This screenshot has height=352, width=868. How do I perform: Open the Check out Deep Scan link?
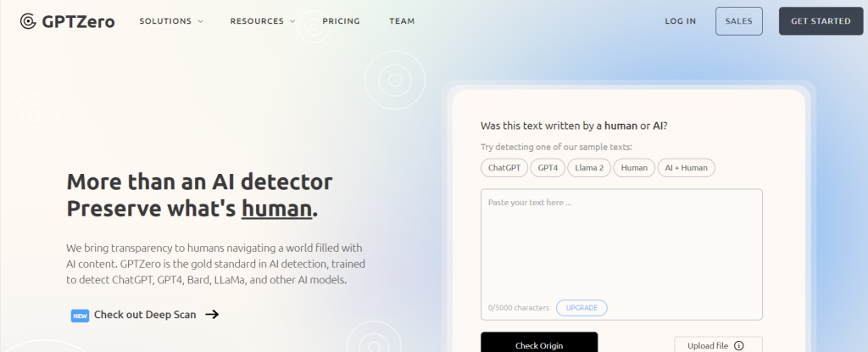tap(145, 315)
